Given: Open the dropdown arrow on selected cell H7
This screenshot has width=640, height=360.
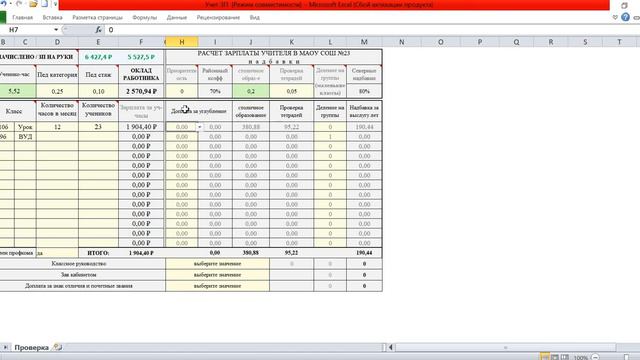Looking at the screenshot, I should [x=200, y=127].
